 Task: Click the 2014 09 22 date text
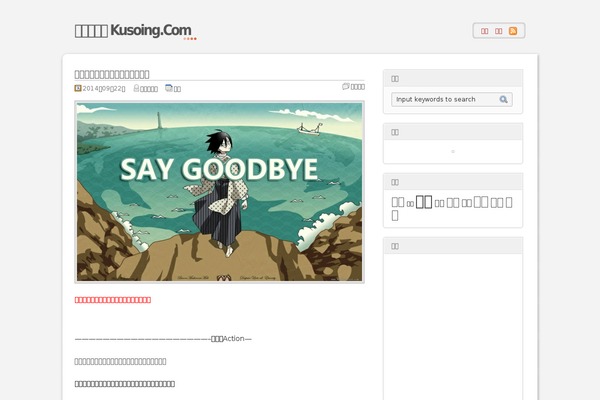coord(104,88)
